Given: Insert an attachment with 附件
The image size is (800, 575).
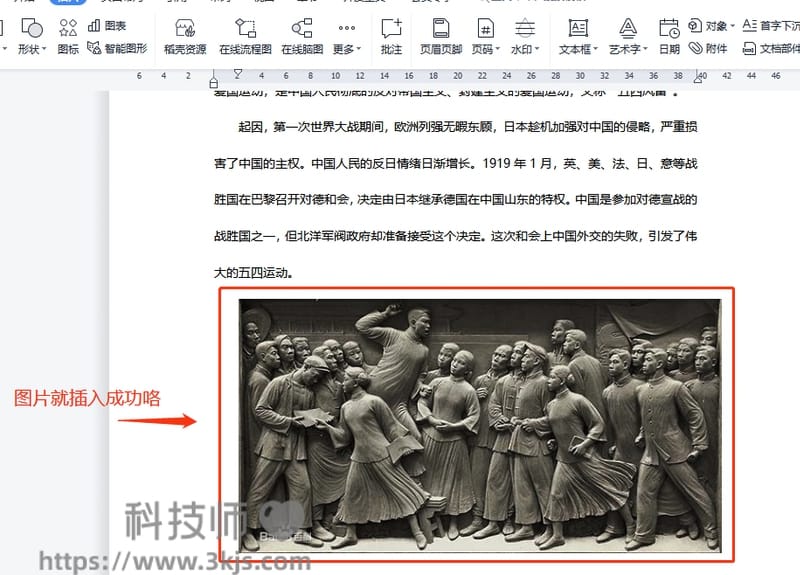Looking at the screenshot, I should tap(708, 48).
